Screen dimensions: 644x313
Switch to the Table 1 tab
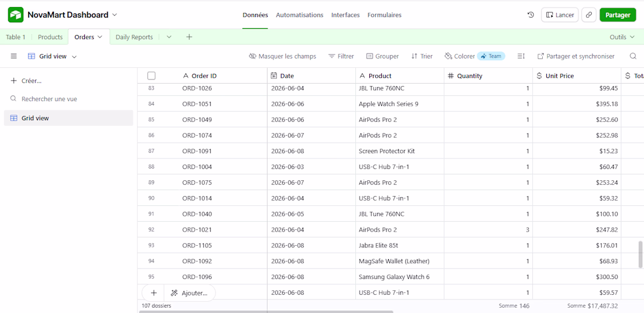16,37
